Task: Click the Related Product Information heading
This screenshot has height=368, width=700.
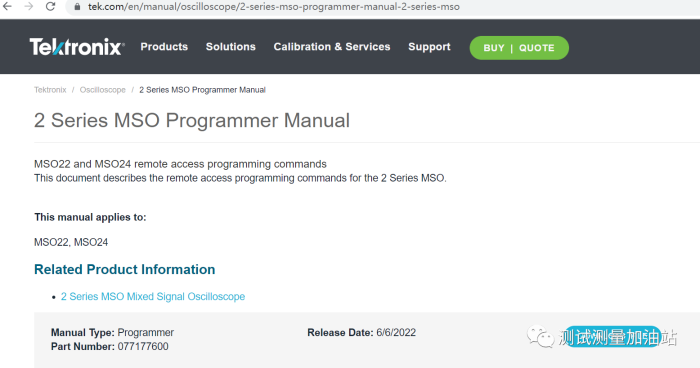Action: tap(125, 269)
